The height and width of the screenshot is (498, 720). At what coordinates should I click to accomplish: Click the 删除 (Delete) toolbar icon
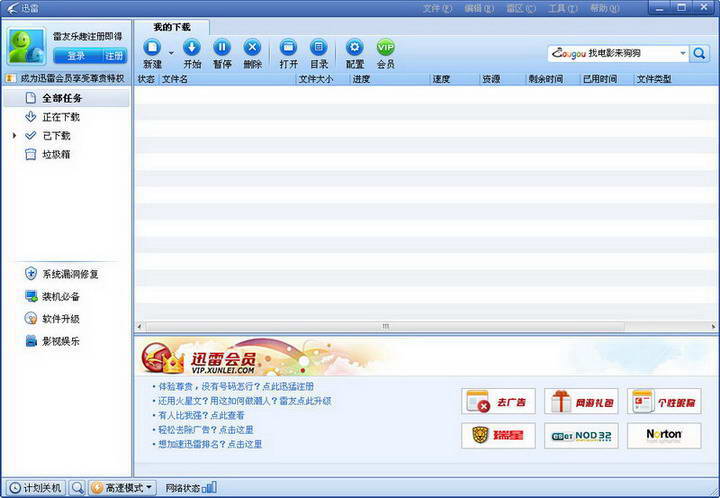tap(253, 47)
